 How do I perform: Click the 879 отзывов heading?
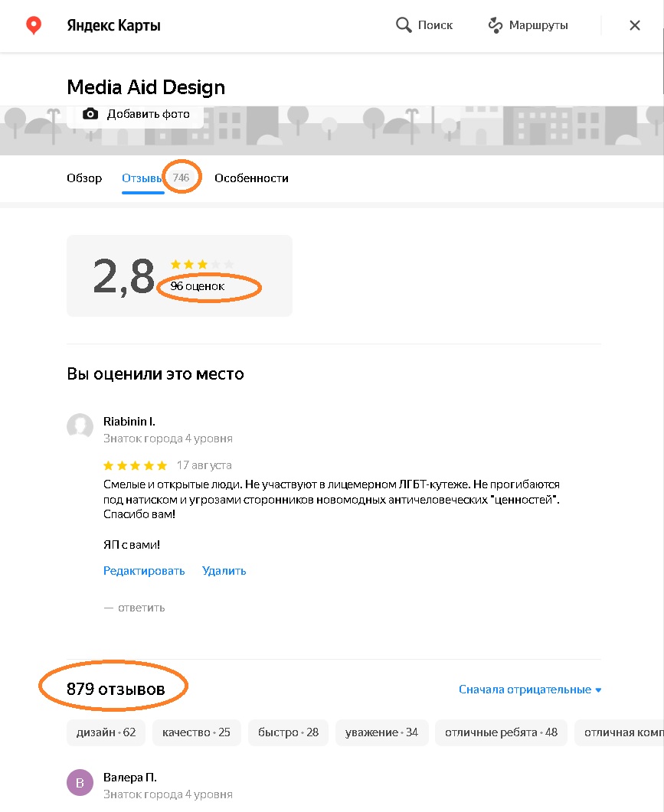point(116,690)
